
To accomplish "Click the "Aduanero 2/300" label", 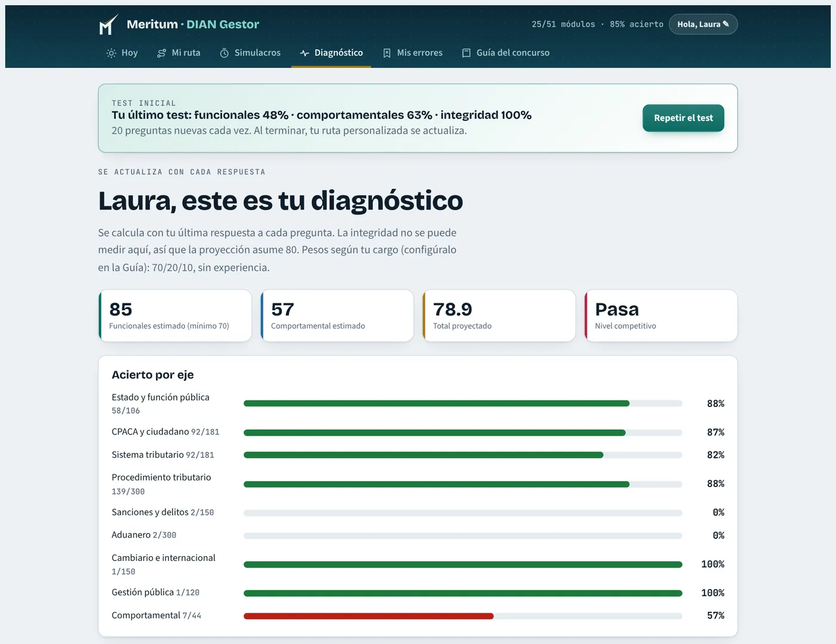I will (x=144, y=535).
